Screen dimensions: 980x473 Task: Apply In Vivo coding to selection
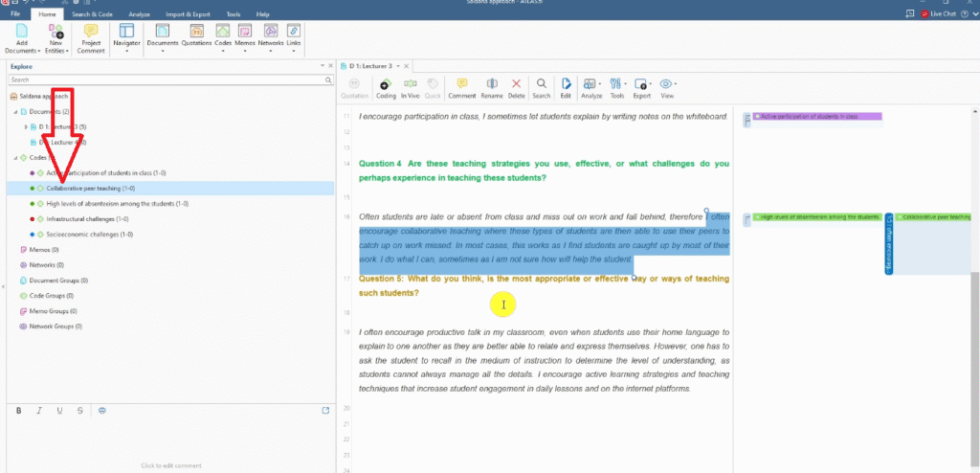point(410,87)
